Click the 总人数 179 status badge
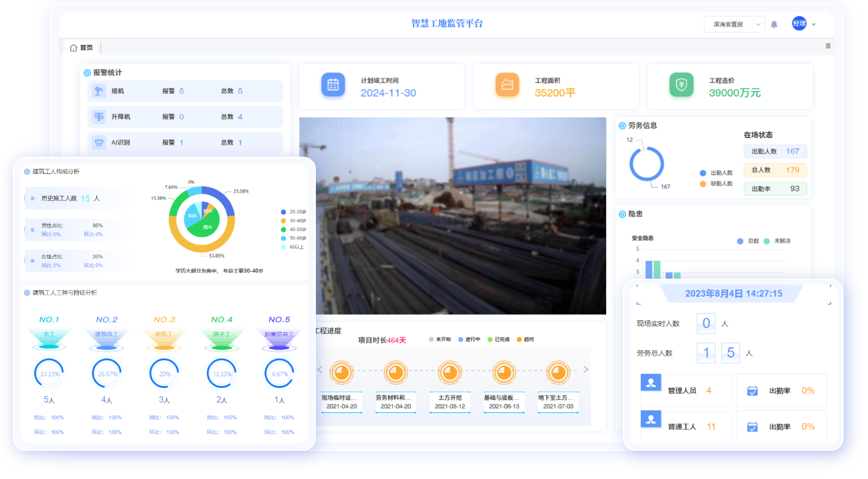The image size is (868, 479). 775,170
